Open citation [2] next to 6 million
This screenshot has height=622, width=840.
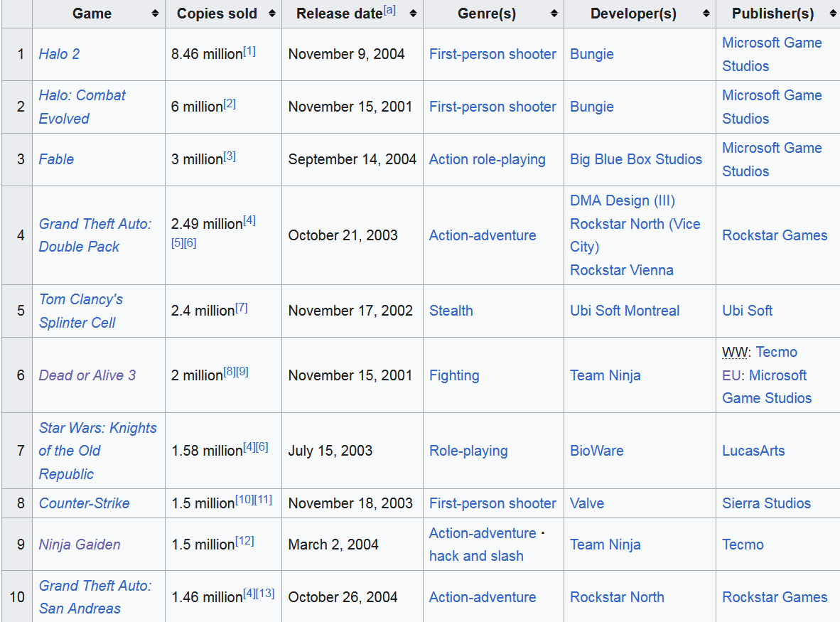pos(230,103)
